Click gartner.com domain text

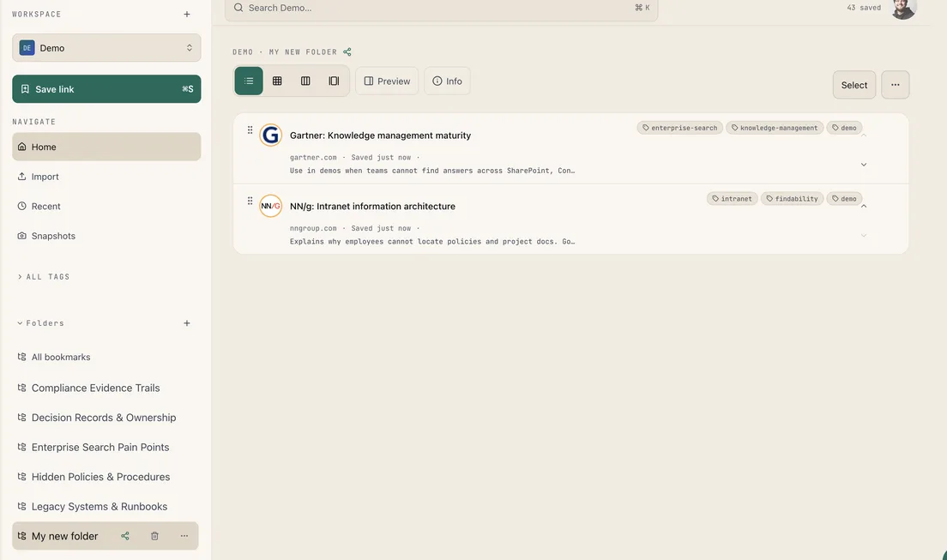point(313,158)
